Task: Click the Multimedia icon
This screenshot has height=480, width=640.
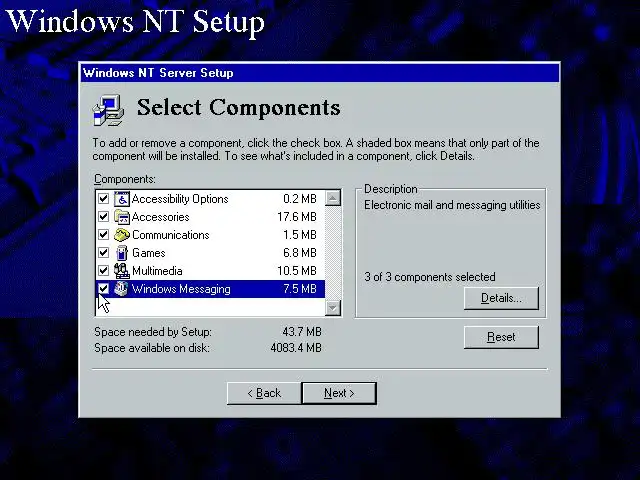Action: (x=122, y=271)
